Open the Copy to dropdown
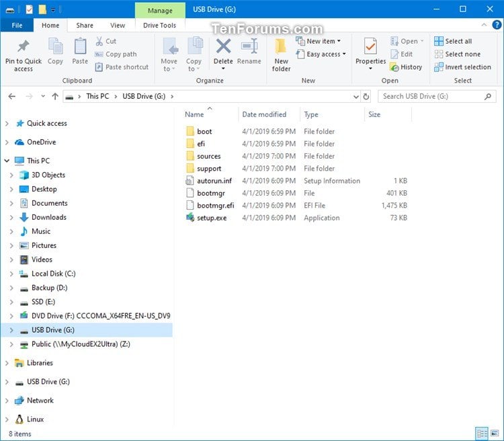This screenshot has height=441, width=504. click(x=194, y=65)
